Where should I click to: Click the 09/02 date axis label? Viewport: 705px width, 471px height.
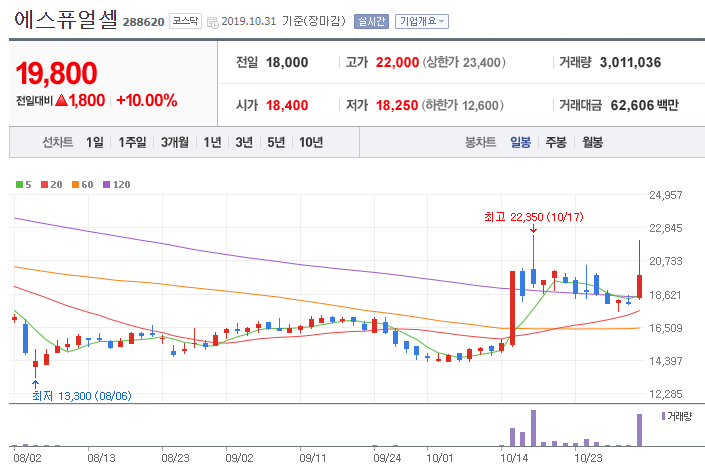(239, 458)
